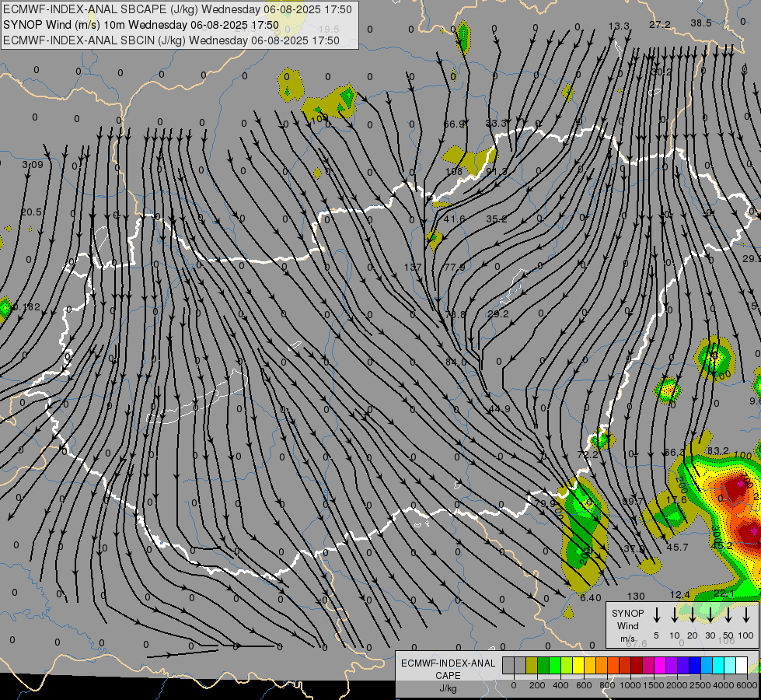Viewport: 761px width, 700px height.
Task: Click the 99.7 value on the map
Action: click(x=633, y=501)
